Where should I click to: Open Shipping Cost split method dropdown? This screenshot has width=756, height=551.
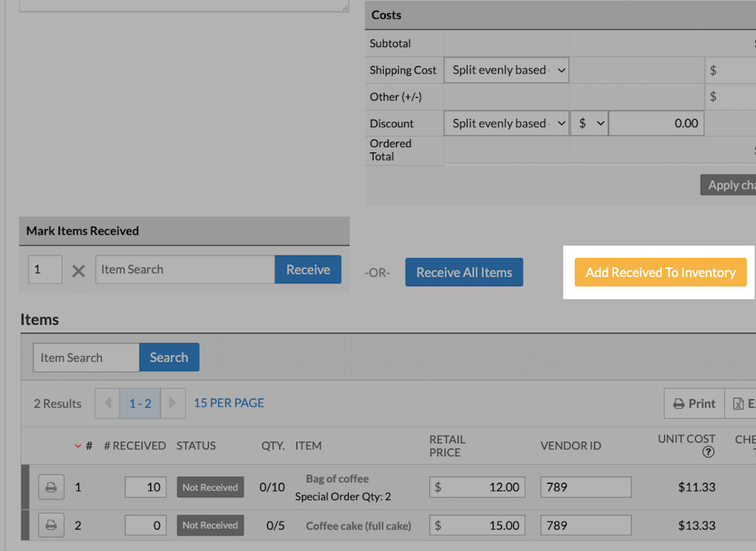pos(506,70)
